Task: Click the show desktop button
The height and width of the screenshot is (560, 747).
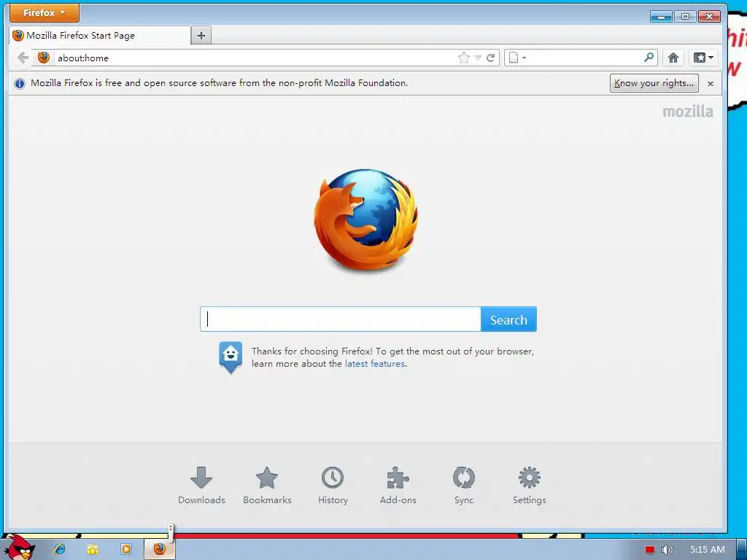Action: click(742, 550)
